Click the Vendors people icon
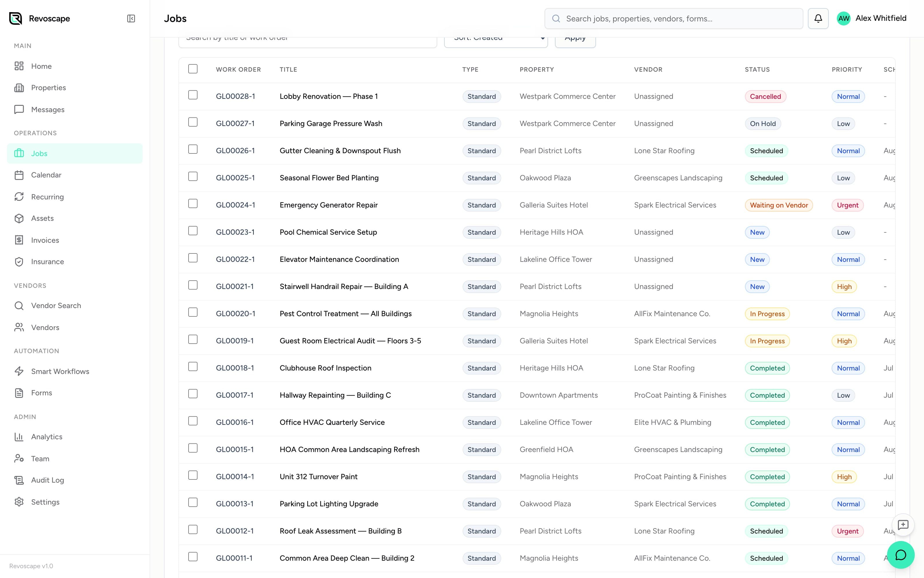924x578 pixels. click(x=19, y=328)
